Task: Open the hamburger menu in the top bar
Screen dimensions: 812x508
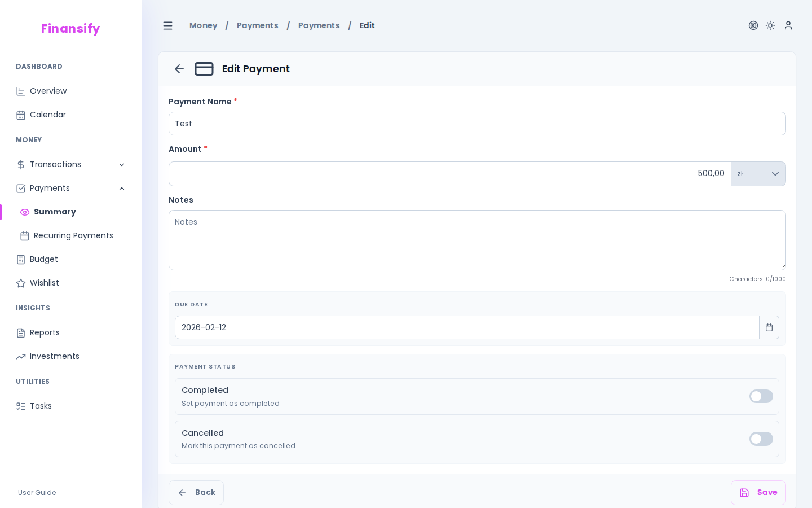Action: (x=167, y=25)
